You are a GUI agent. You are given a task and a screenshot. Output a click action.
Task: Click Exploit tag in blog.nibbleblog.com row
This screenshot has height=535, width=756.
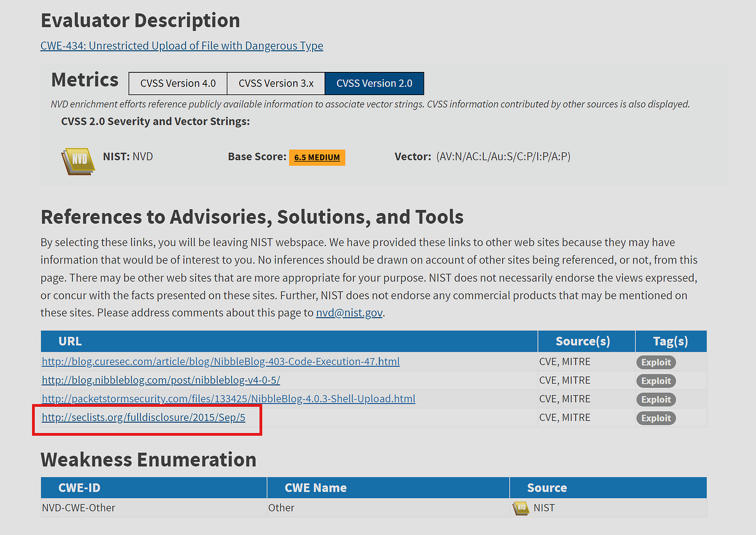click(656, 381)
